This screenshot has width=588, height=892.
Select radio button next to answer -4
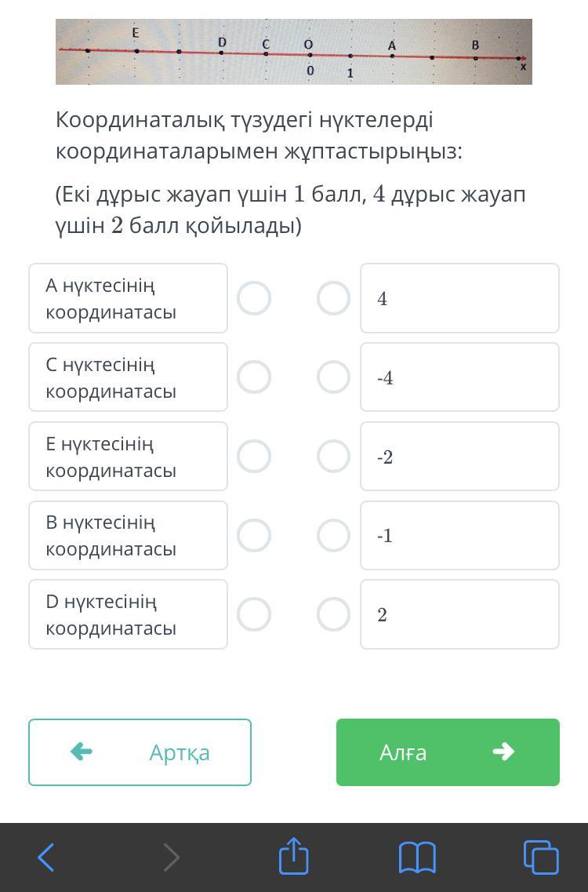333,377
